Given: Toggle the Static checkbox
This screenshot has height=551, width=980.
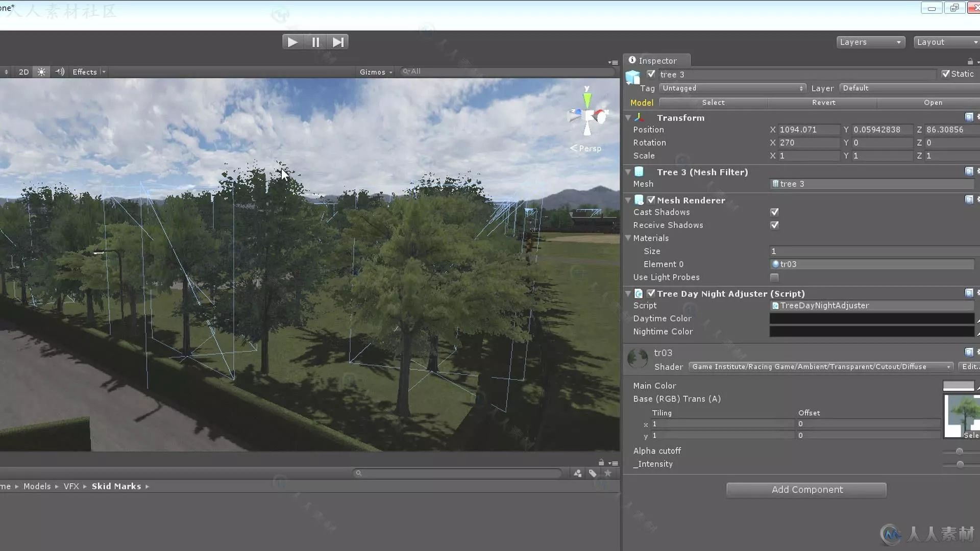Looking at the screenshot, I should coord(945,74).
